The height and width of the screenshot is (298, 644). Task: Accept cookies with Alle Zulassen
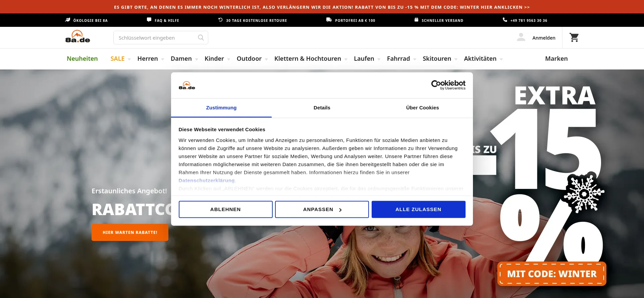point(418,209)
